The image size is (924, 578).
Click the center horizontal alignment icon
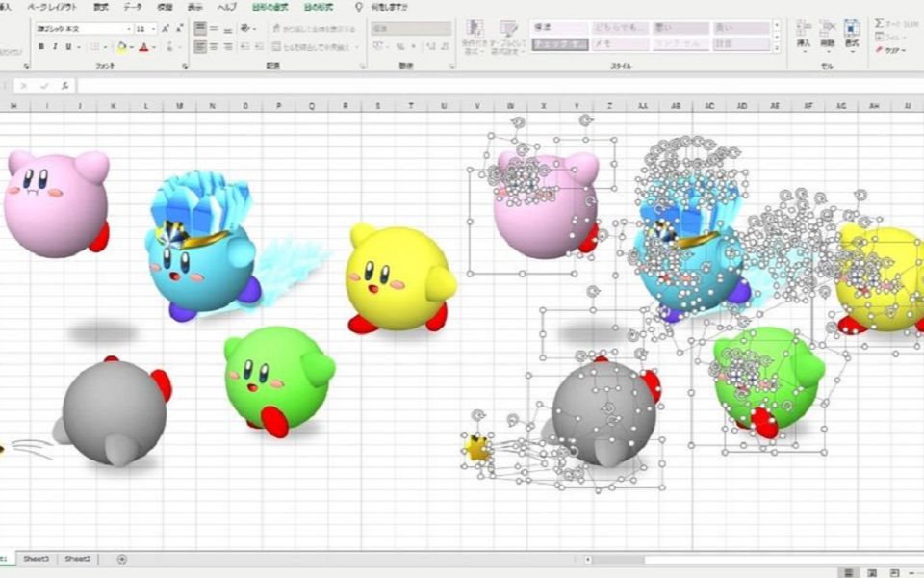[x=214, y=46]
